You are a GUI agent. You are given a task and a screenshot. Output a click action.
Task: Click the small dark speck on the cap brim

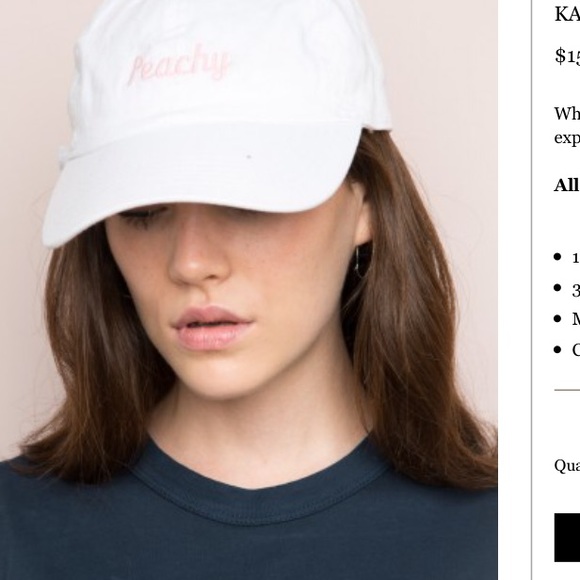point(249,157)
